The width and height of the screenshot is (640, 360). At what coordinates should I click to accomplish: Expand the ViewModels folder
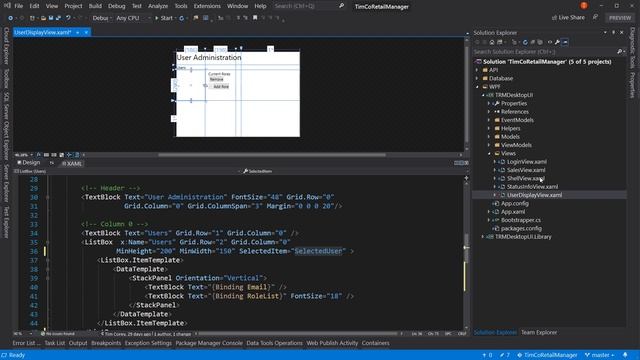tap(489, 145)
